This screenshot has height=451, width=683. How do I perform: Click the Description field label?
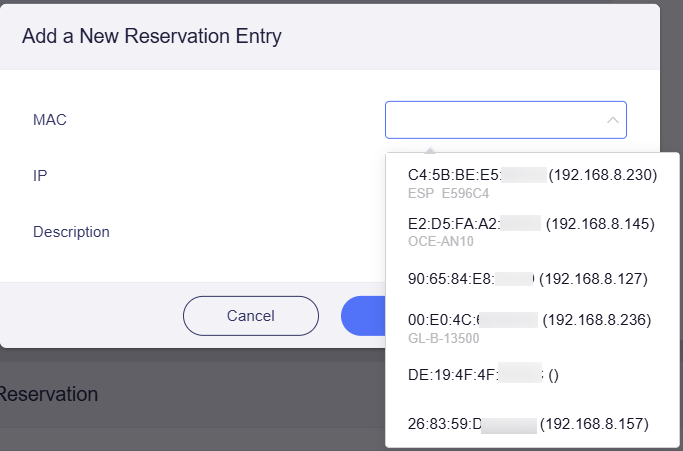(x=71, y=231)
